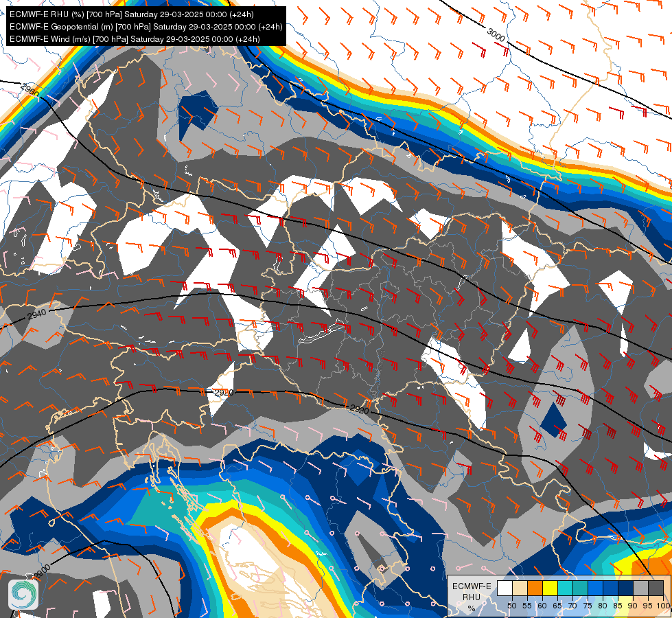Image resolution: width=672 pixels, height=618 pixels.
Task: Select the beige 50-55% legend swatch
Action: click(x=520, y=588)
